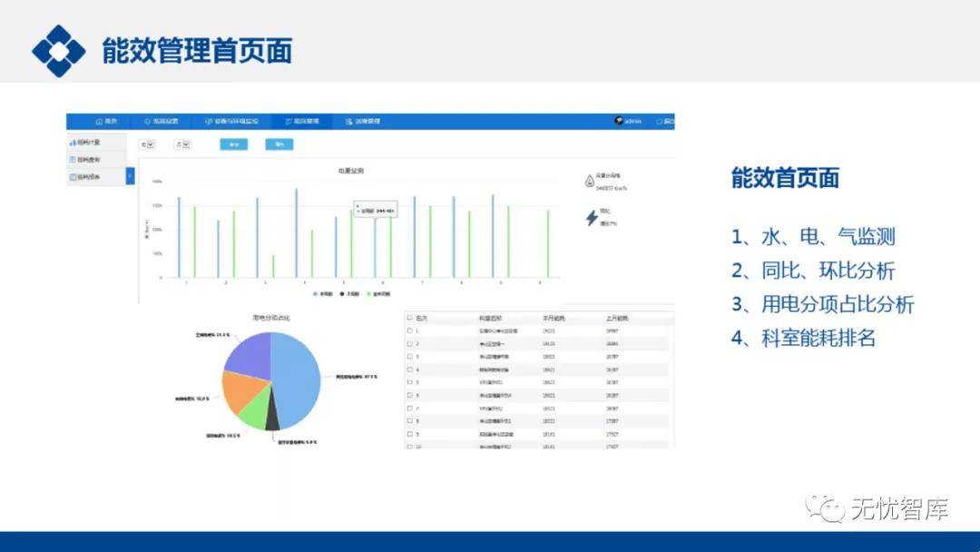Tick the checkbox for rank 7 row

pyautogui.click(x=410, y=409)
